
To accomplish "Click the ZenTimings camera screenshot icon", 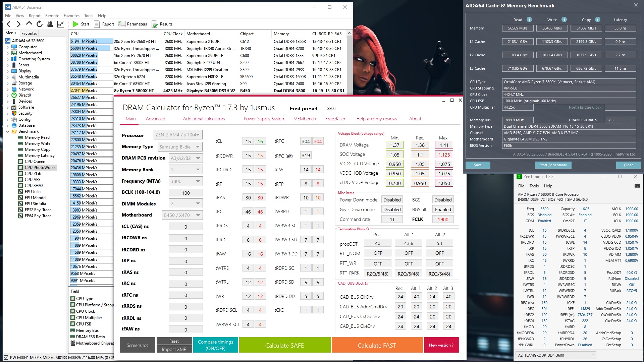I will click(637, 186).
